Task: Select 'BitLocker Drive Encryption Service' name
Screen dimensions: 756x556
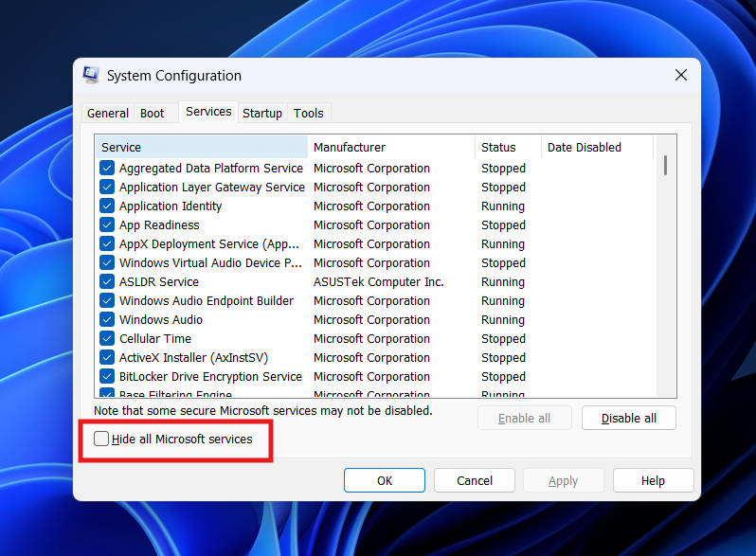Action: point(210,377)
